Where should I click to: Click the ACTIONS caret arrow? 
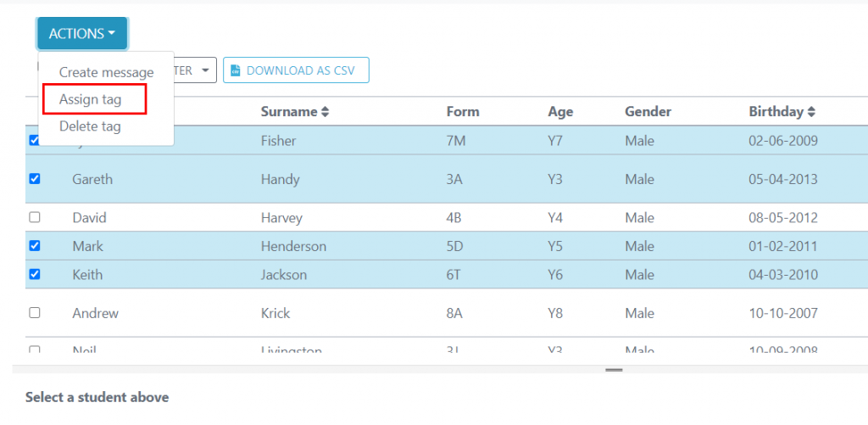pyautogui.click(x=112, y=33)
